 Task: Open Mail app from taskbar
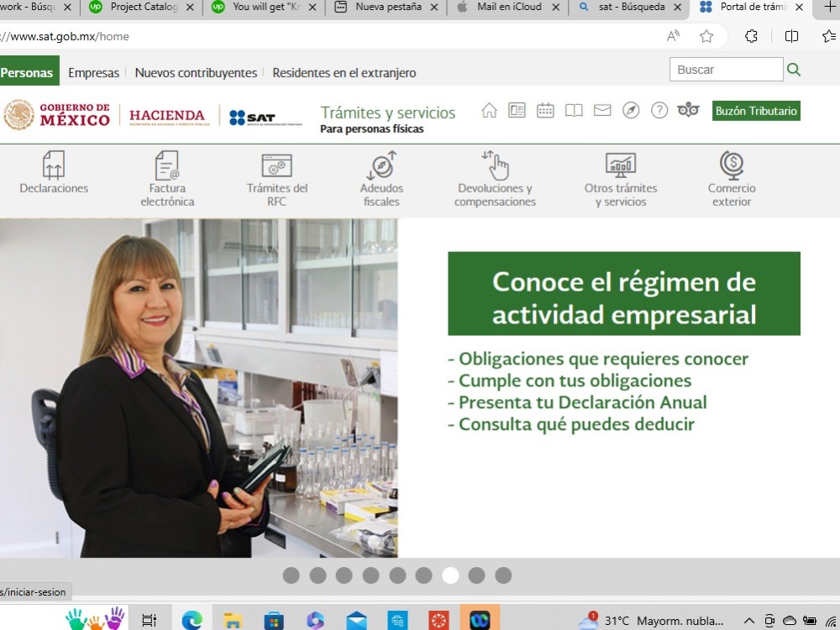click(356, 621)
